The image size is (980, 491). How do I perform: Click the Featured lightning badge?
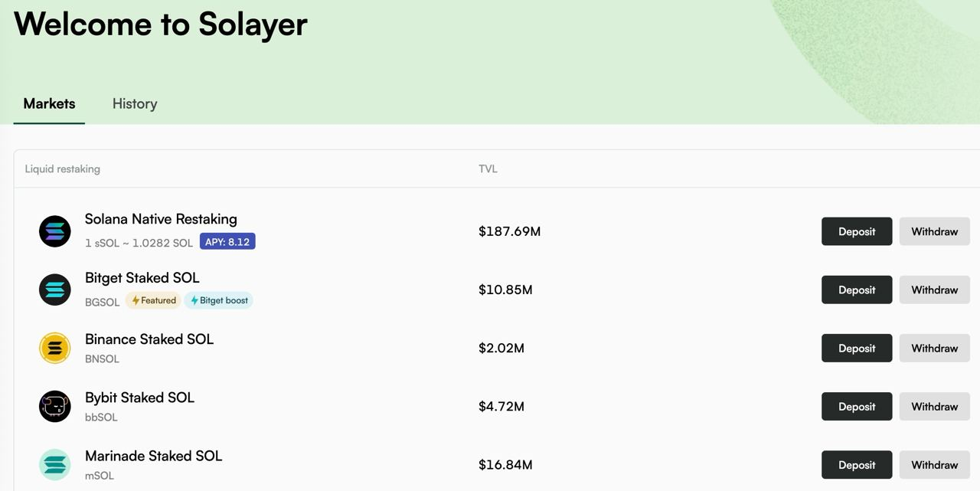coord(154,300)
